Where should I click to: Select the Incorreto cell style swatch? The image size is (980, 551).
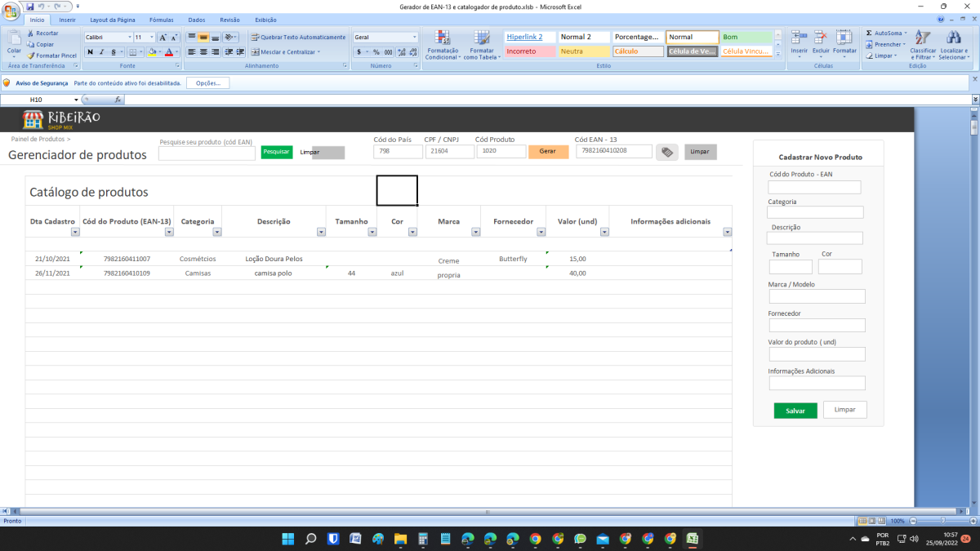pyautogui.click(x=529, y=51)
